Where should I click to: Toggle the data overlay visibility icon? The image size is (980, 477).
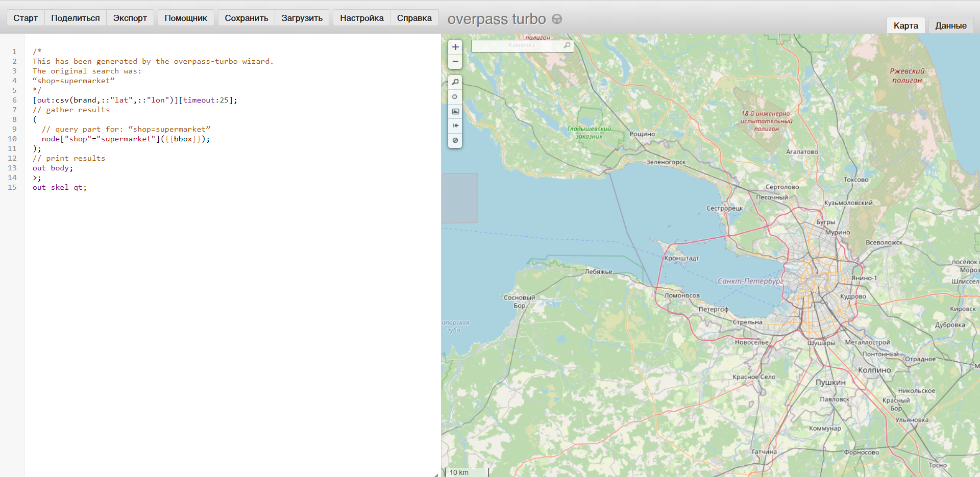[455, 140]
